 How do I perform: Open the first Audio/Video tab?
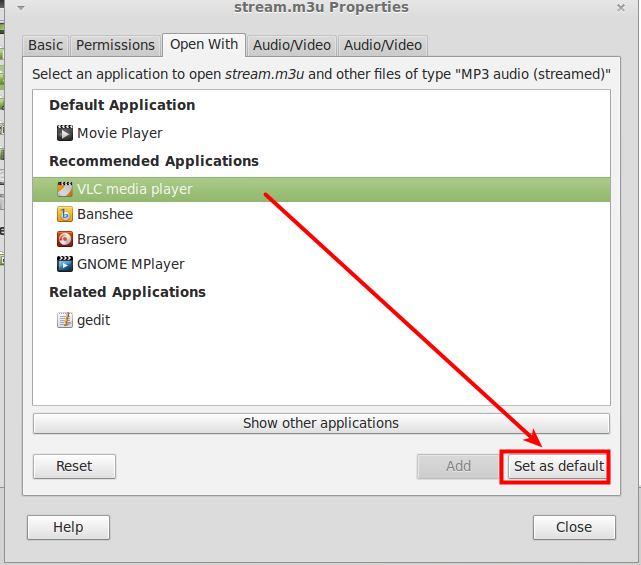click(x=291, y=45)
